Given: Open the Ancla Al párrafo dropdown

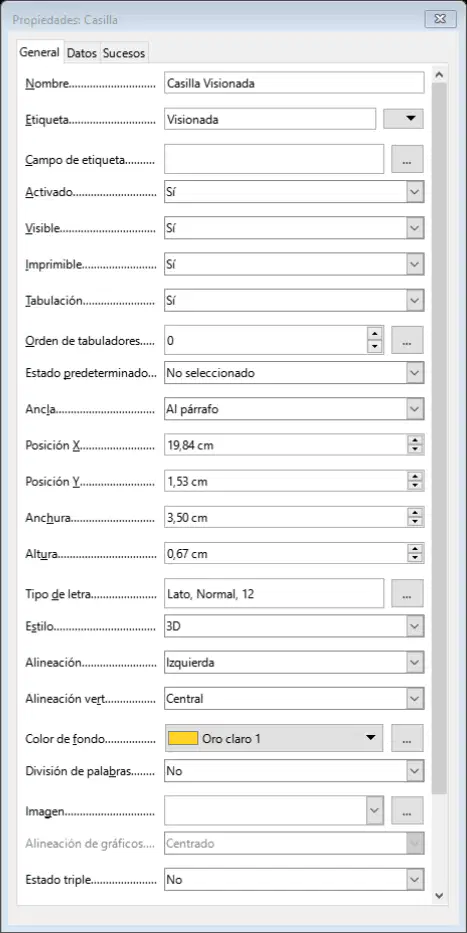Looking at the screenshot, I should click(x=415, y=409).
